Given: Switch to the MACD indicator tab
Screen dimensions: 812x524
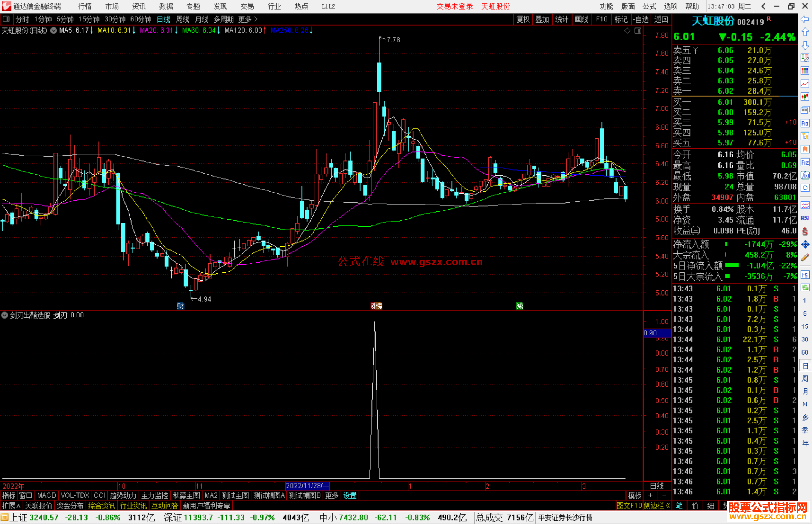Looking at the screenshot, I should pyautogui.click(x=47, y=495).
